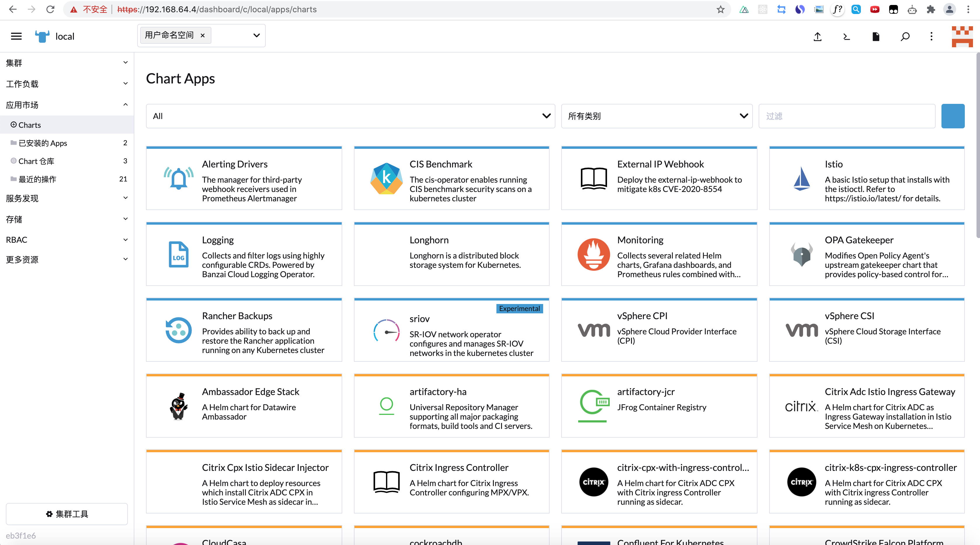Open the header three-dot more menu

[931, 36]
